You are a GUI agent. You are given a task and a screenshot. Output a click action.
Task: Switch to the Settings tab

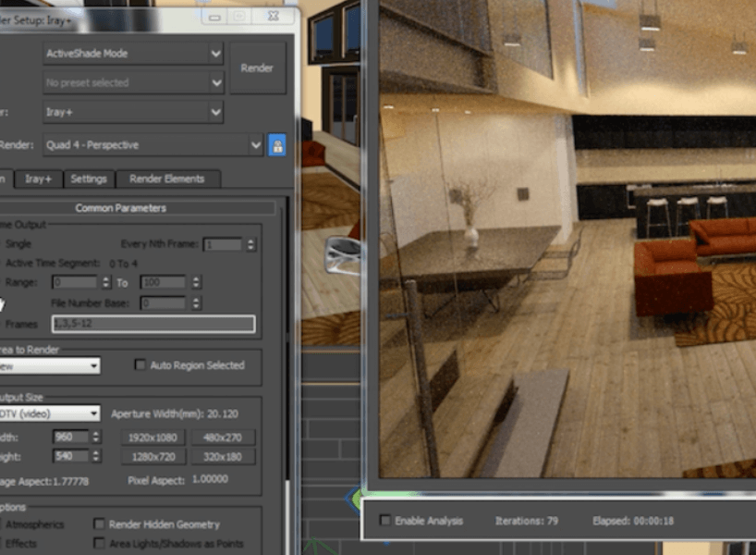pos(89,179)
